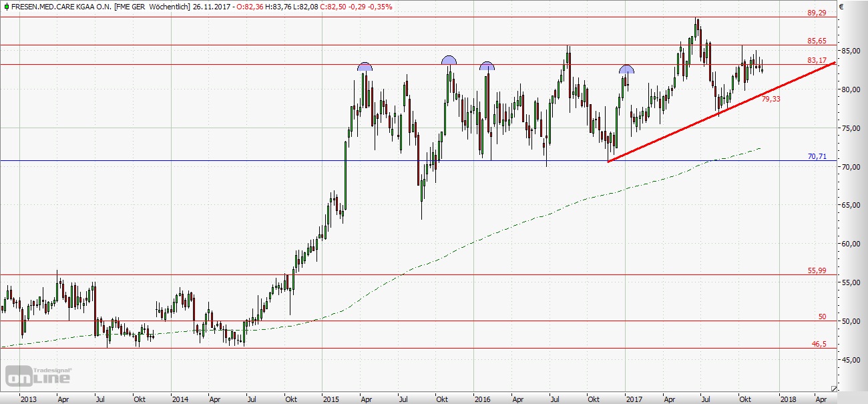Click the euro currency symbol on price axis

[x=842, y=7]
